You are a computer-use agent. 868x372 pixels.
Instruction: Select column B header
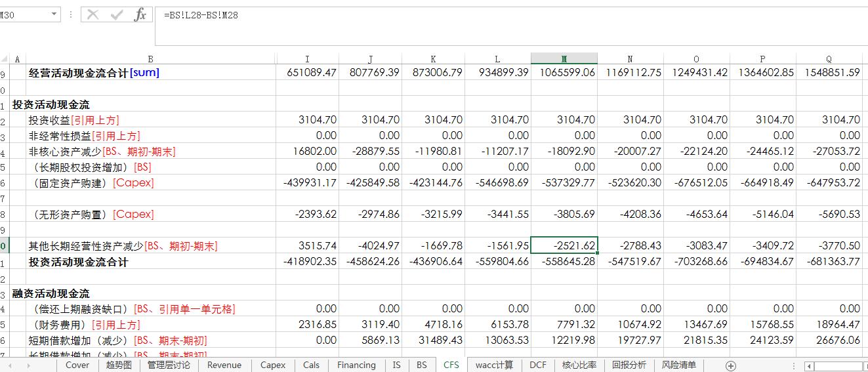150,59
